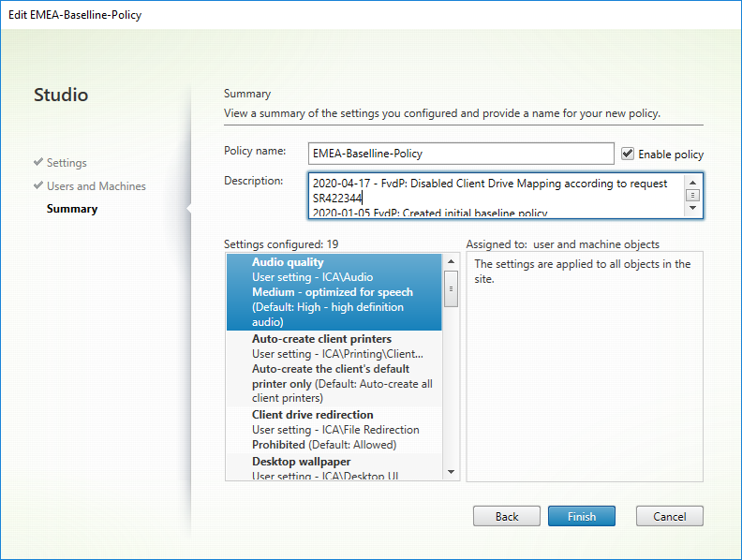The width and height of the screenshot is (742, 560).
Task: Click 'Medium - optimized for speech' value text
Action: (333, 292)
